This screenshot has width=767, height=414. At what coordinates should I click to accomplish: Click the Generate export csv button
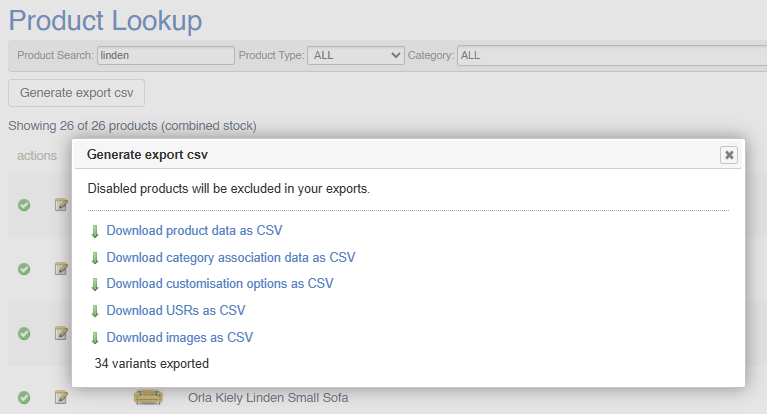click(x=76, y=93)
